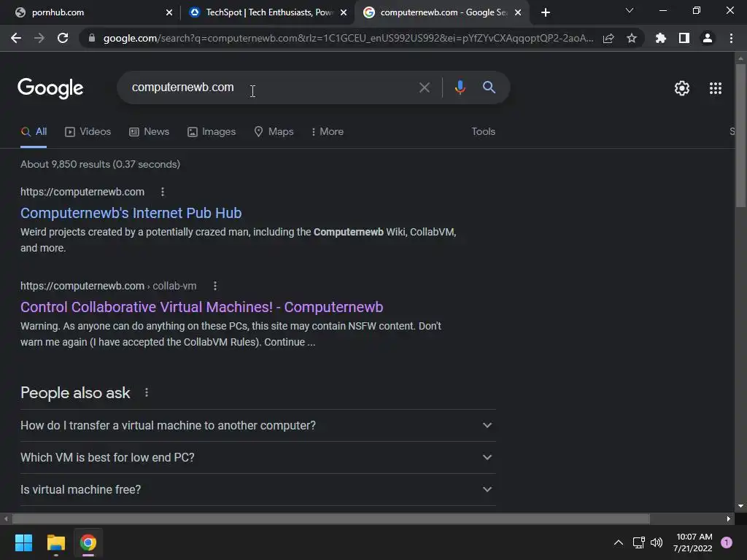The height and width of the screenshot is (560, 747).
Task: Click https://computernewb.com URL breadcrumb
Action: [x=82, y=192]
